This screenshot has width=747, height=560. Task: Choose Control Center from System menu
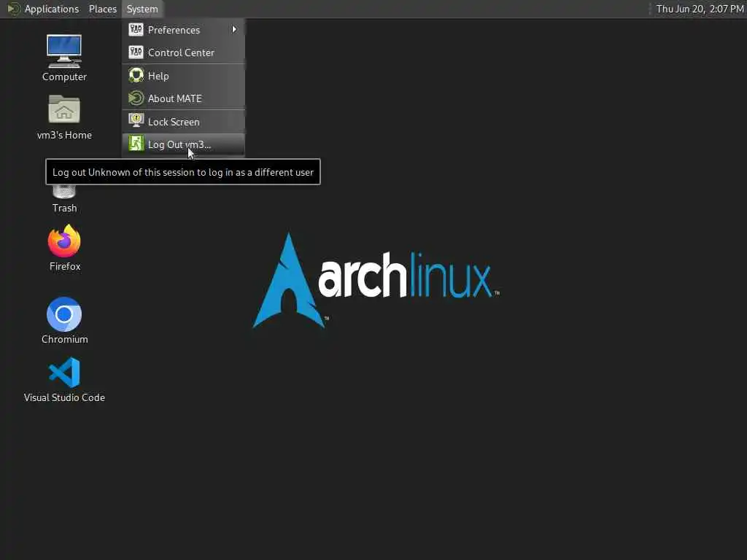(x=183, y=52)
